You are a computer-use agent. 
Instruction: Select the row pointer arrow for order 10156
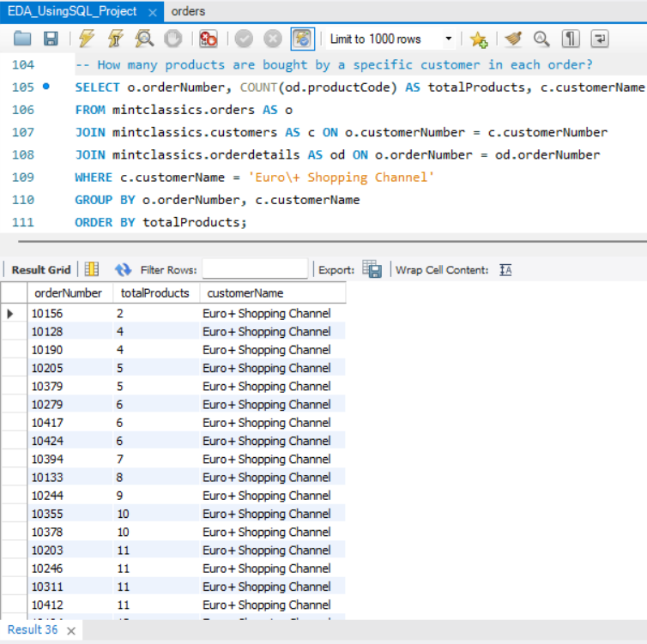click(x=10, y=314)
